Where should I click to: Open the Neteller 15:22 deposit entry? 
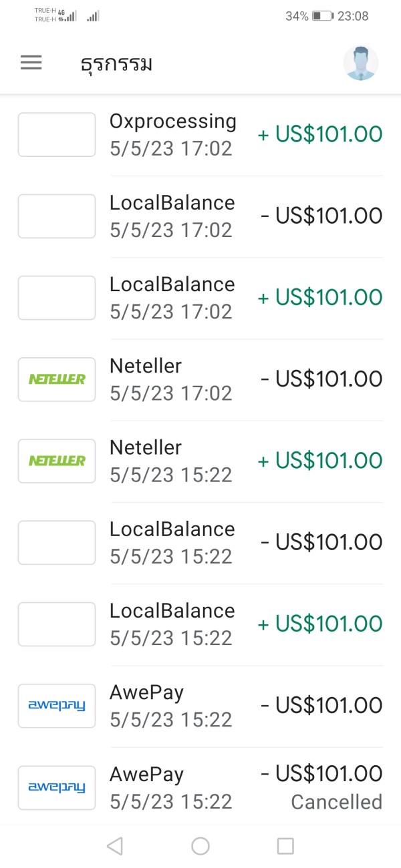pyautogui.click(x=146, y=447)
